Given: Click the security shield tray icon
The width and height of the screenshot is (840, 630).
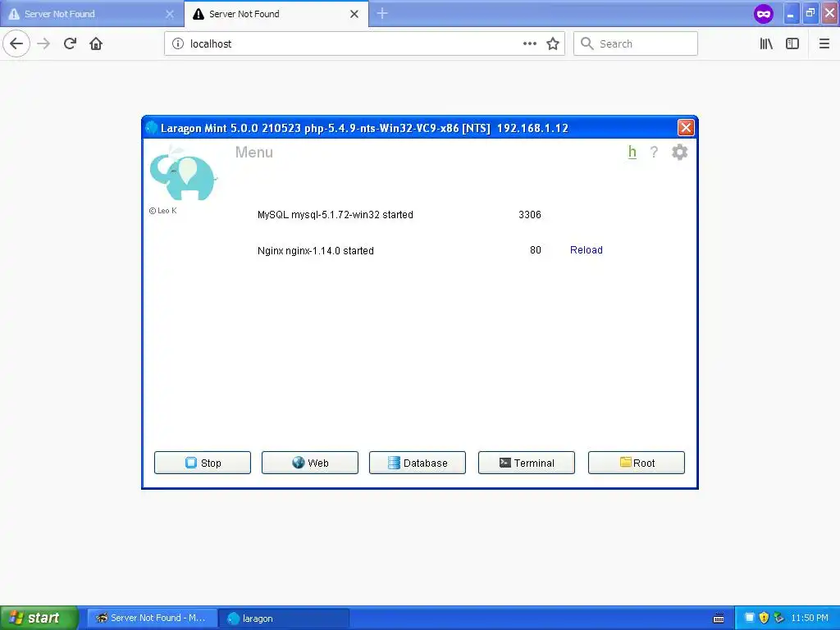Looking at the screenshot, I should pyautogui.click(x=764, y=619).
